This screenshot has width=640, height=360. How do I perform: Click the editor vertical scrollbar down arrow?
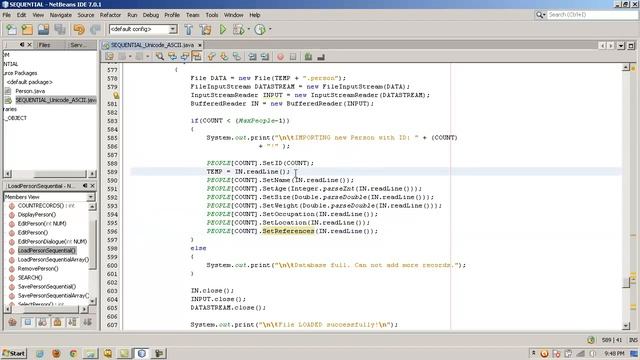pos(626,325)
